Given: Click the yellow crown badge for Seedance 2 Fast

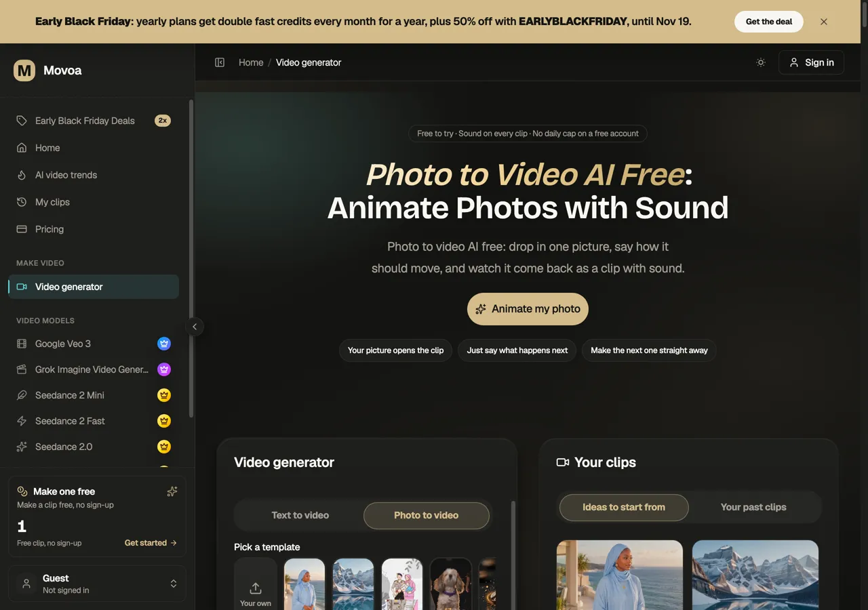Looking at the screenshot, I should point(164,421).
